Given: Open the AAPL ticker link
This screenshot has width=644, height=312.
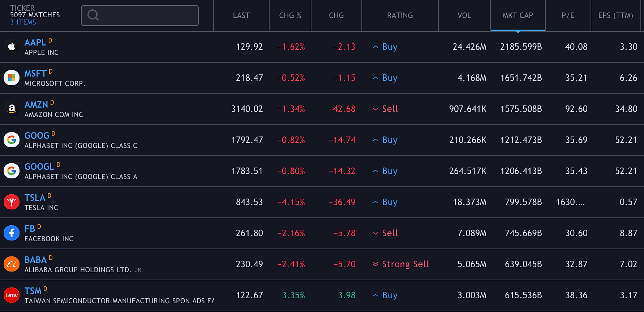Looking at the screenshot, I should point(35,42).
